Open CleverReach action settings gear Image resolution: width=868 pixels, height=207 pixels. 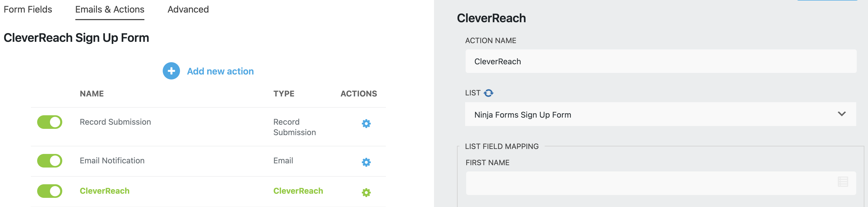click(366, 193)
